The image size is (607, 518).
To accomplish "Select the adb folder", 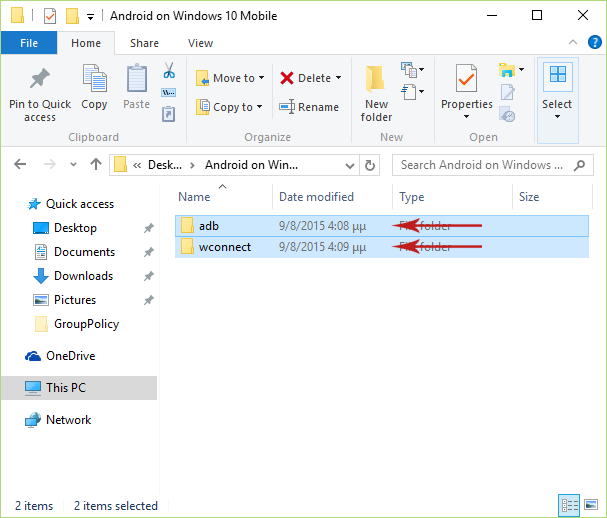I will coord(382,226).
